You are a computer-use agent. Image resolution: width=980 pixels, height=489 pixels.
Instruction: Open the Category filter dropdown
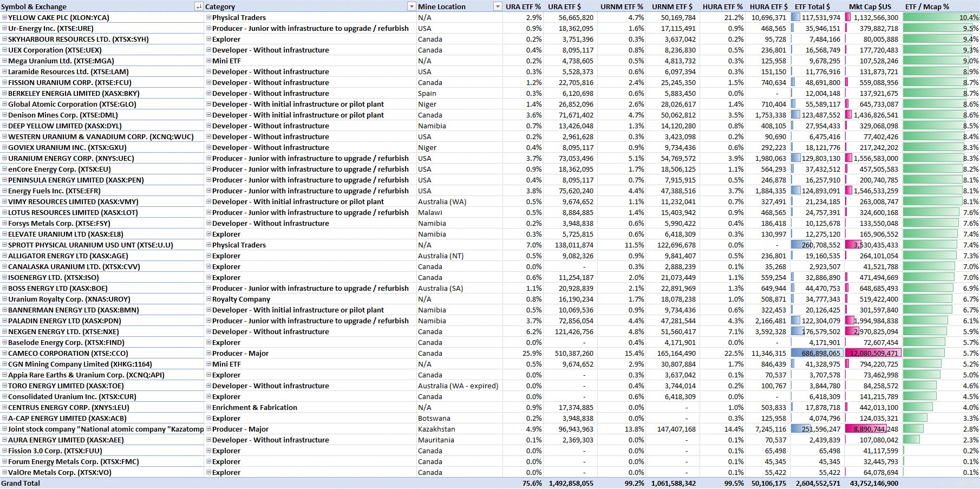pos(411,6)
